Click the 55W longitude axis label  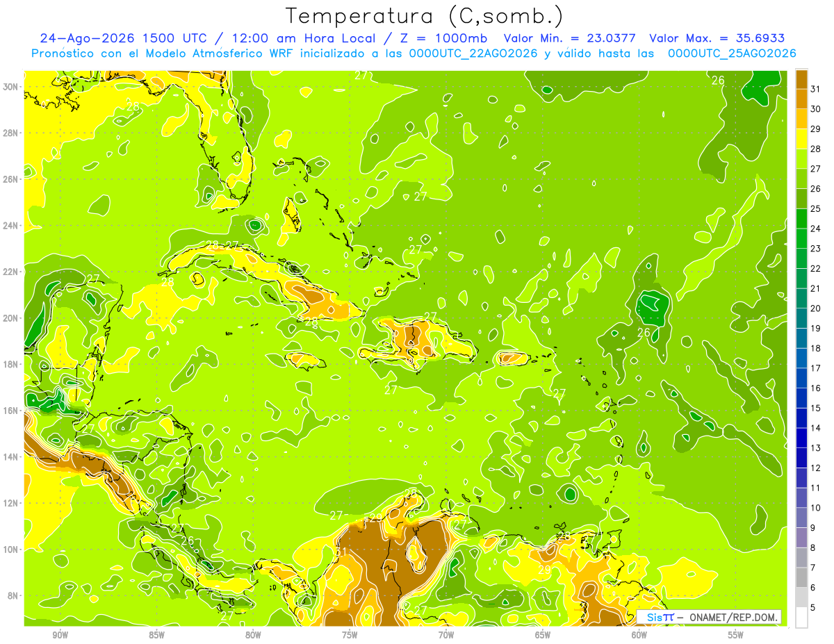(x=736, y=635)
